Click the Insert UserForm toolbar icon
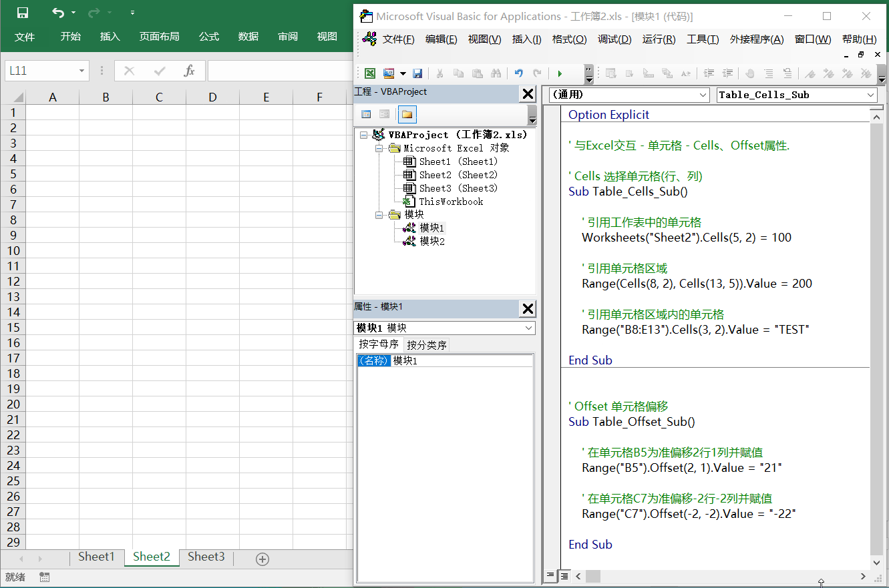 coord(389,73)
